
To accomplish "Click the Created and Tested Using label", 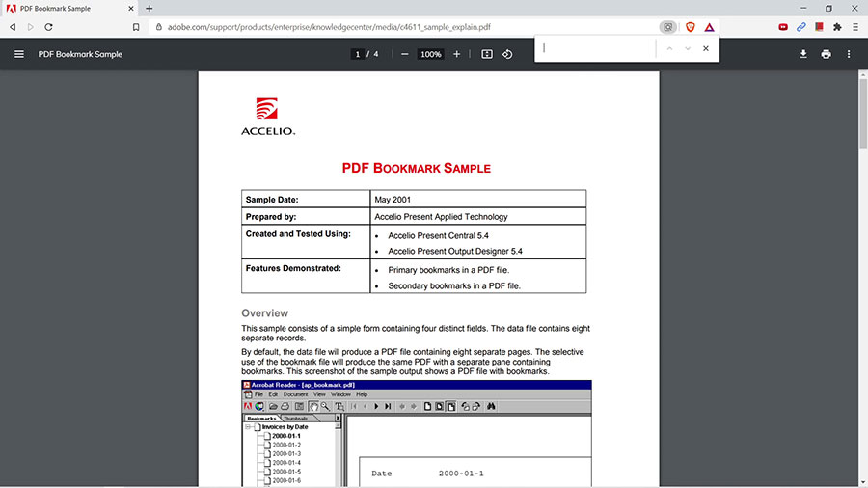I will click(298, 234).
